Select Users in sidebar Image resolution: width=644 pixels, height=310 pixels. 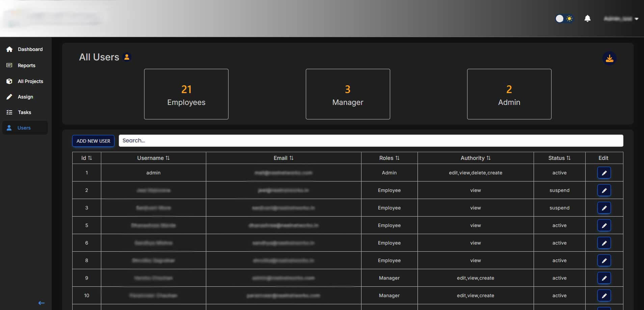(x=25, y=128)
